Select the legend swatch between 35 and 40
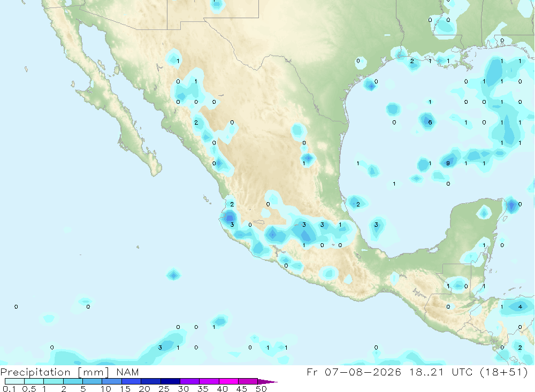The height and width of the screenshot is (392, 535). [209, 381]
